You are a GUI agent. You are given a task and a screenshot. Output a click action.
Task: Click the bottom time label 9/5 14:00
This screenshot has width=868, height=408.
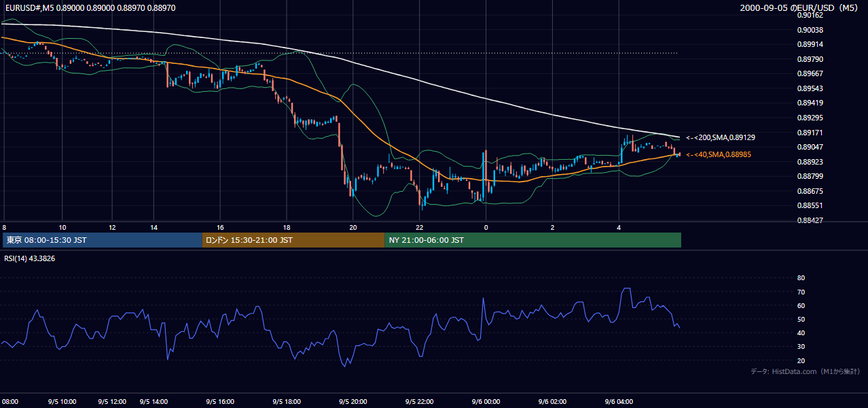click(154, 402)
